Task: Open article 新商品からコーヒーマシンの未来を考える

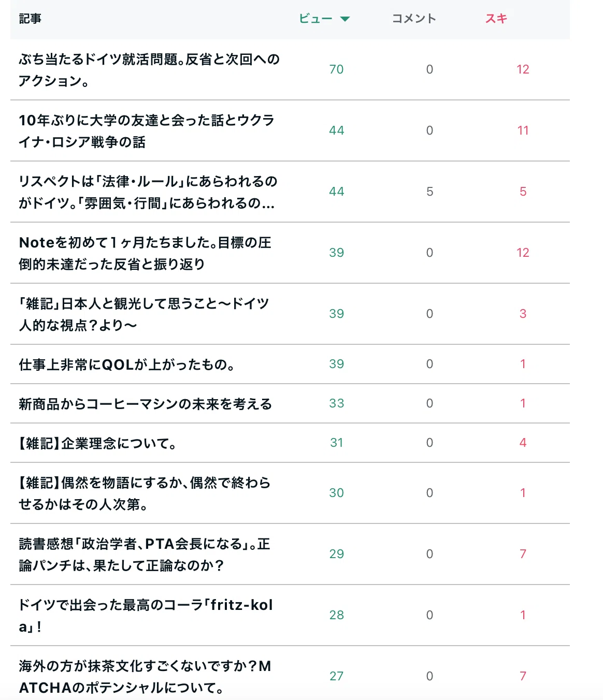Action: (x=146, y=404)
